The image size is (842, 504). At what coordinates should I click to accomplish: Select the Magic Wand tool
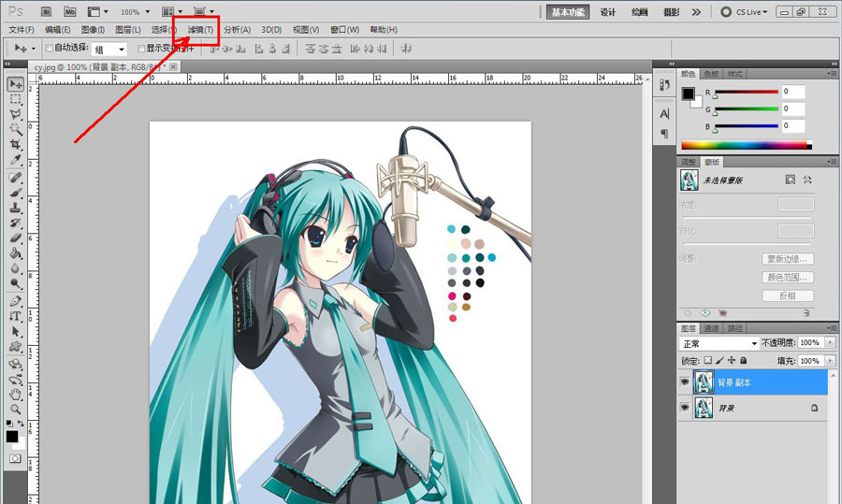point(15,129)
